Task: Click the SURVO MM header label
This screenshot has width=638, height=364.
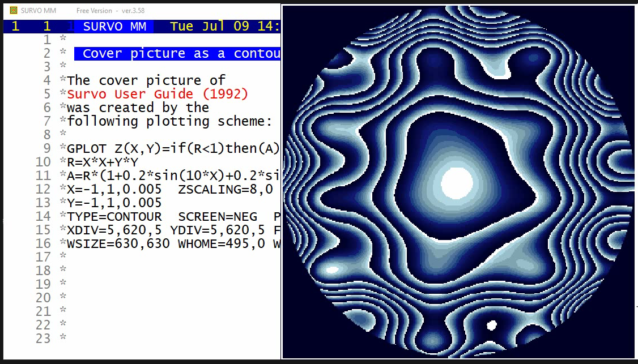Action: point(114,27)
